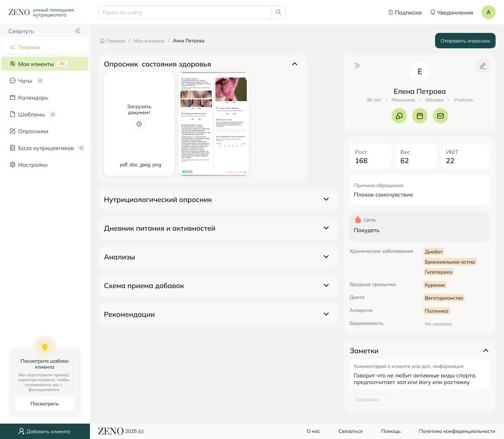Click the Загрузить документ upload card
The width and height of the screenshot is (504, 439).
(x=139, y=124)
